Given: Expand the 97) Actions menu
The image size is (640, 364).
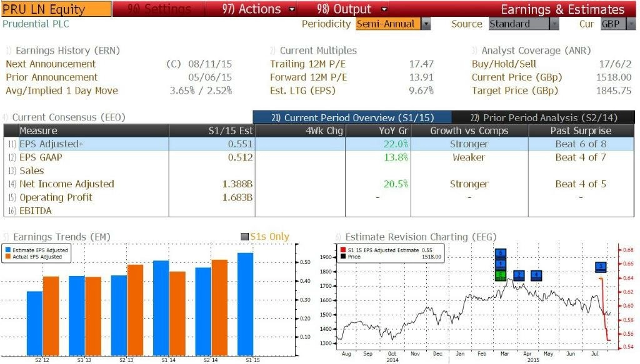Looking at the screenshot, I should 258,9.
